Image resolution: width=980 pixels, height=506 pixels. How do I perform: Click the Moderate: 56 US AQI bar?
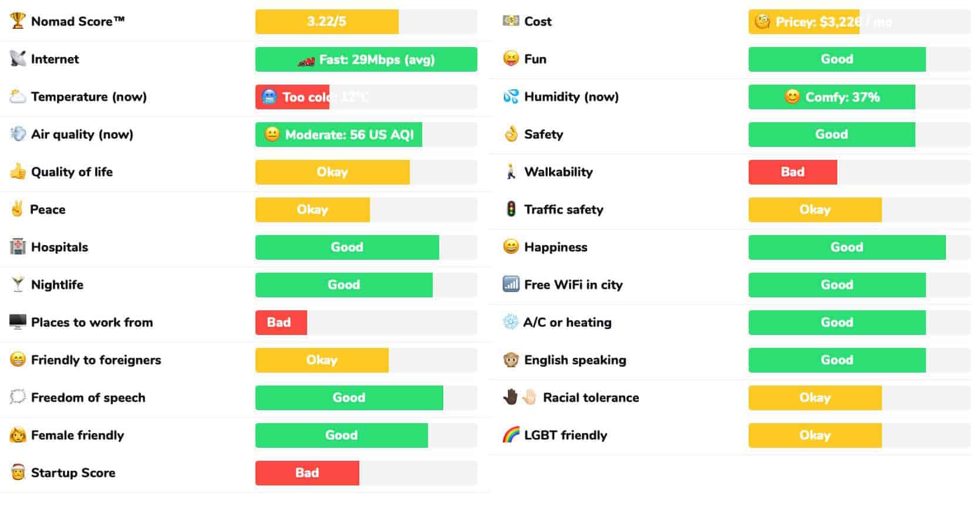(339, 135)
